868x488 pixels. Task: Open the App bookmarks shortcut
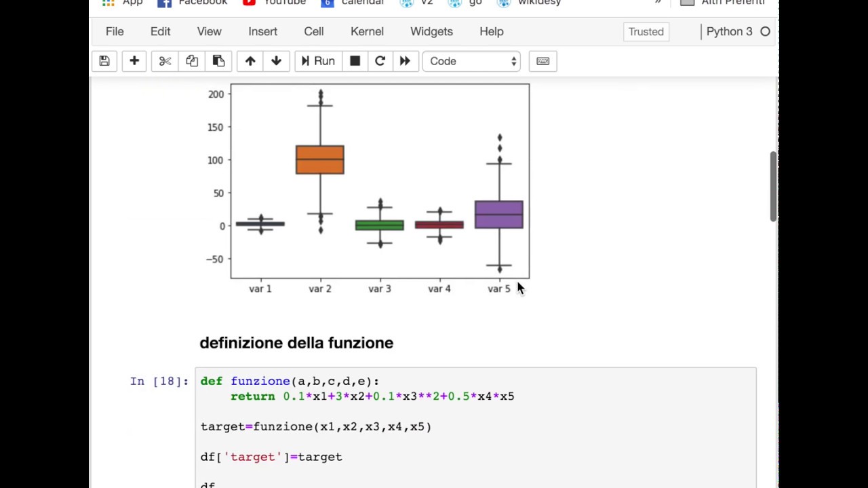click(x=122, y=3)
